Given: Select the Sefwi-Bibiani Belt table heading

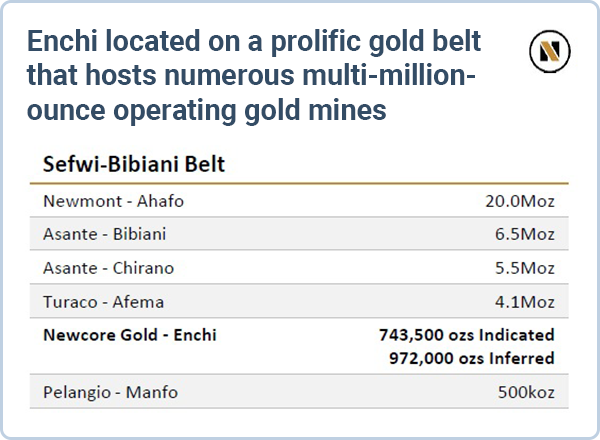Looking at the screenshot, I should [x=133, y=164].
